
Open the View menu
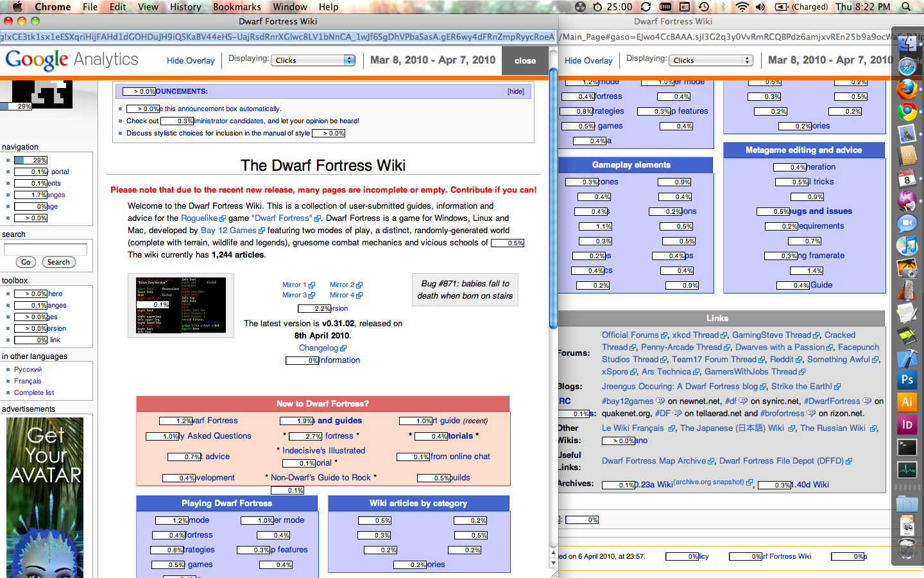point(148,7)
